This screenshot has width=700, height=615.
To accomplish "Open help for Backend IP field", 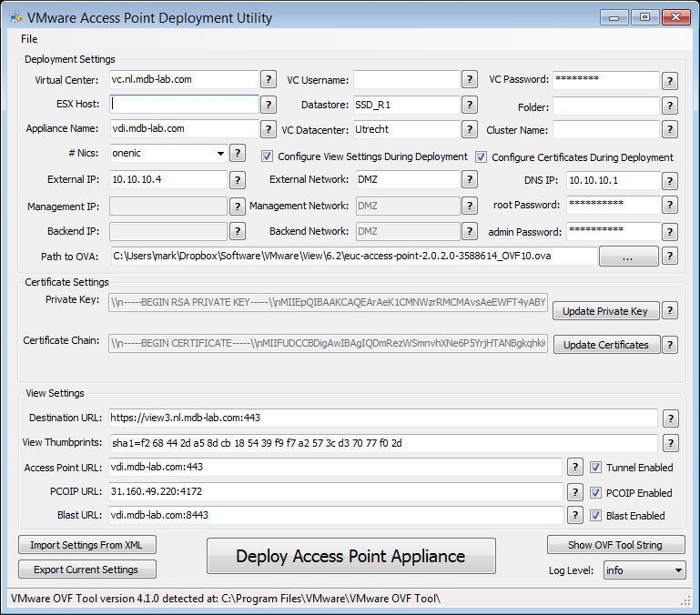I will (x=238, y=231).
